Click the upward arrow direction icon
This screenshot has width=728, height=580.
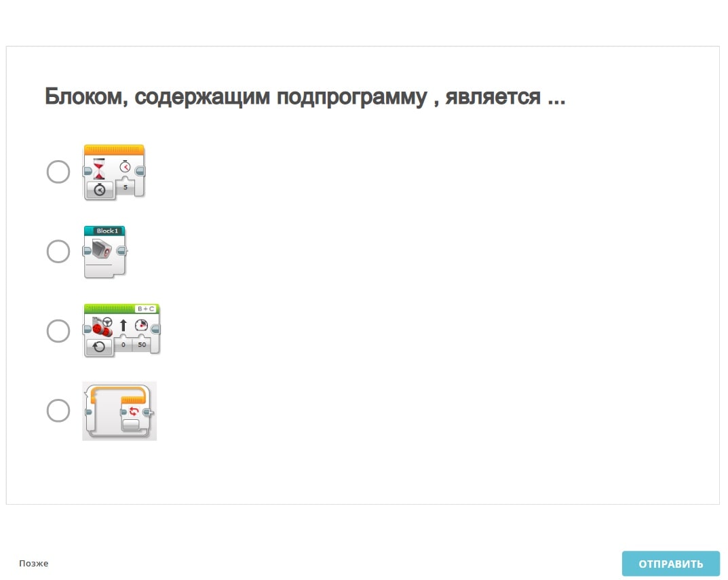tap(123, 324)
